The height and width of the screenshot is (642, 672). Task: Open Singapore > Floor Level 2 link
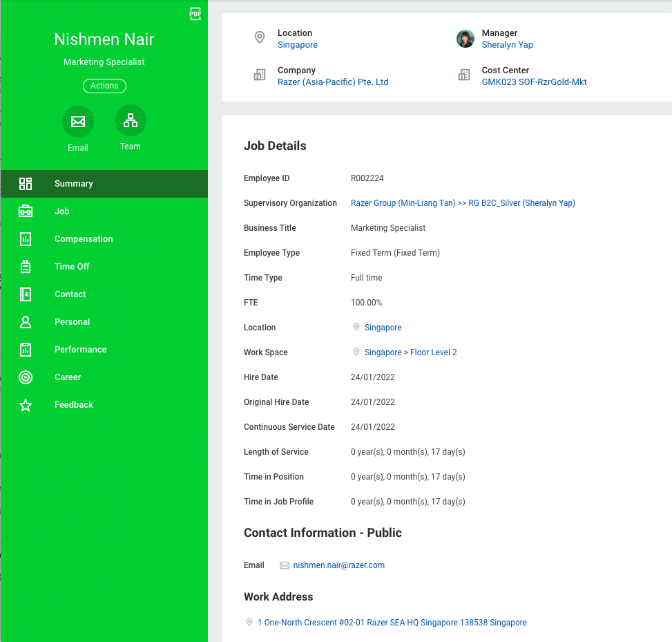pyautogui.click(x=410, y=352)
